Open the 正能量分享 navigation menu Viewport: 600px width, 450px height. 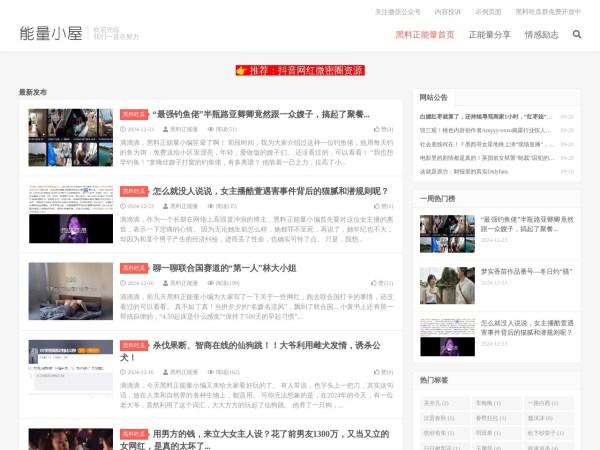(489, 34)
